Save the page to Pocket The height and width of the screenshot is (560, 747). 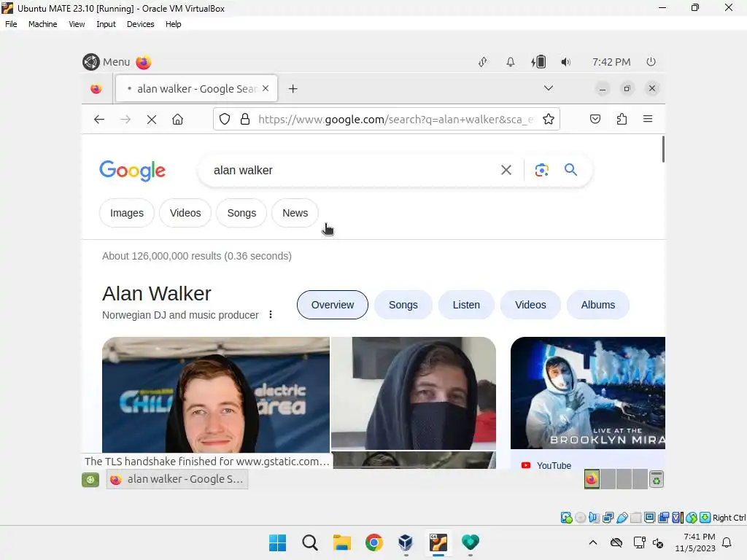point(595,119)
